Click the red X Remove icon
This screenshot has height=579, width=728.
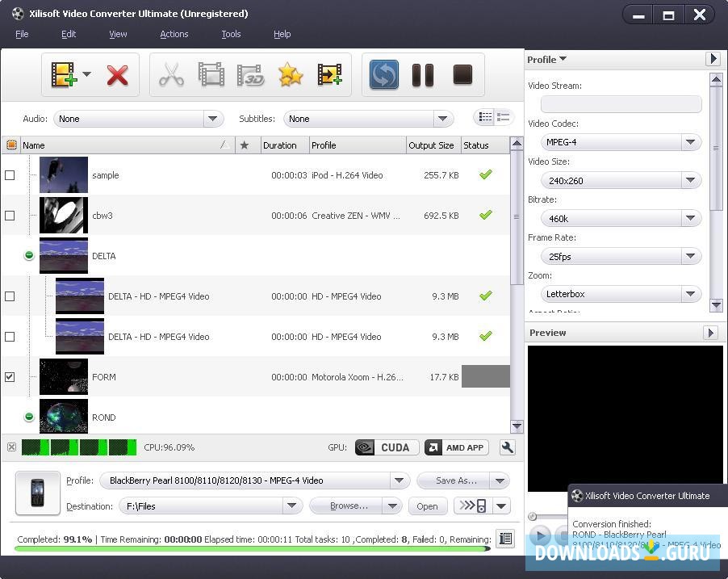118,75
